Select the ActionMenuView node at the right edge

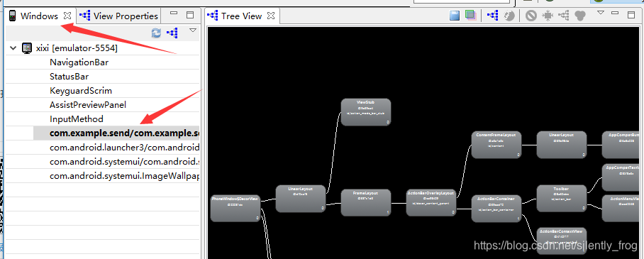(x=621, y=209)
